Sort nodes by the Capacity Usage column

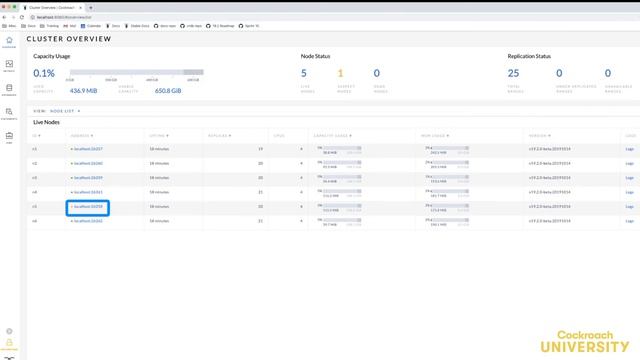coord(332,136)
